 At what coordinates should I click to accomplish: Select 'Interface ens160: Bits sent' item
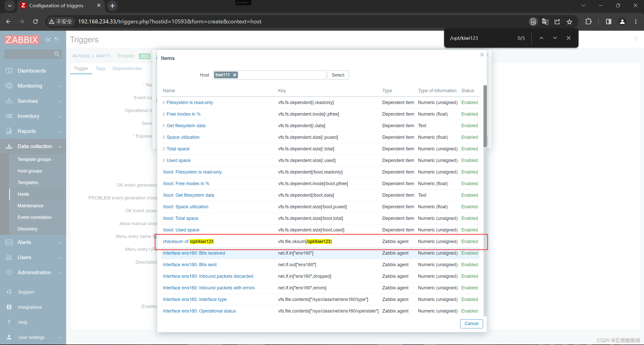pyautogui.click(x=190, y=265)
